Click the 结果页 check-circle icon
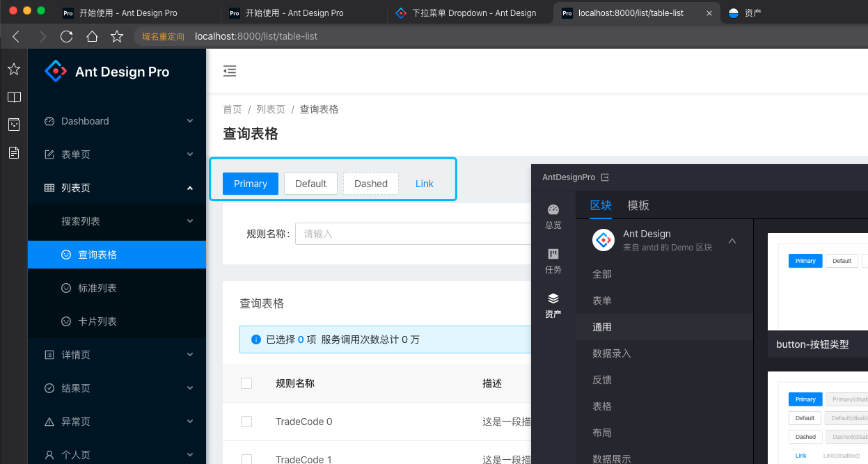This screenshot has width=868, height=464. [x=49, y=388]
